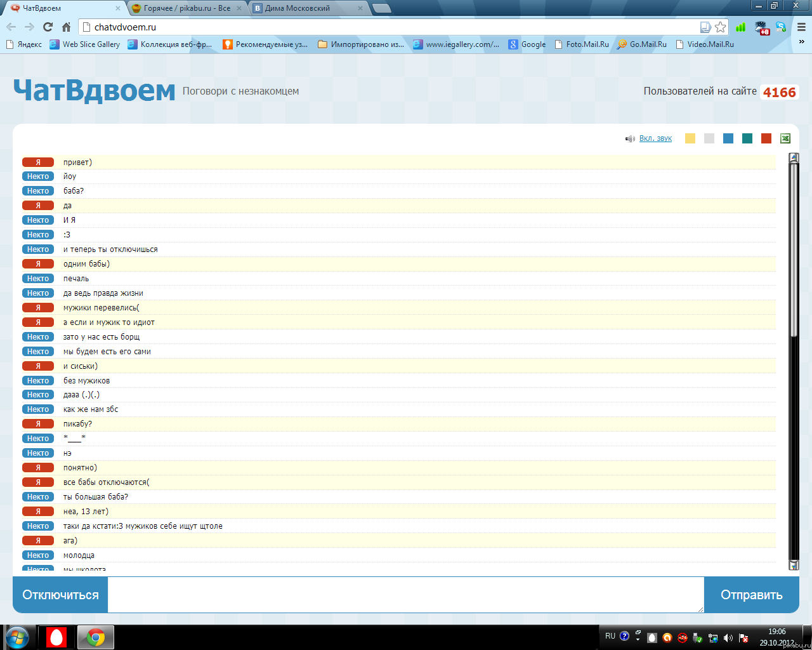Image resolution: width=812 pixels, height=650 pixels.
Task: Open the Skype extension icon
Action: (781, 27)
